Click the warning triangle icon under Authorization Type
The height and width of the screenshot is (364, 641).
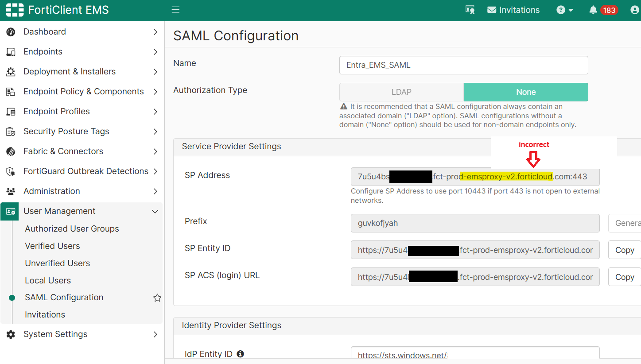[343, 107]
